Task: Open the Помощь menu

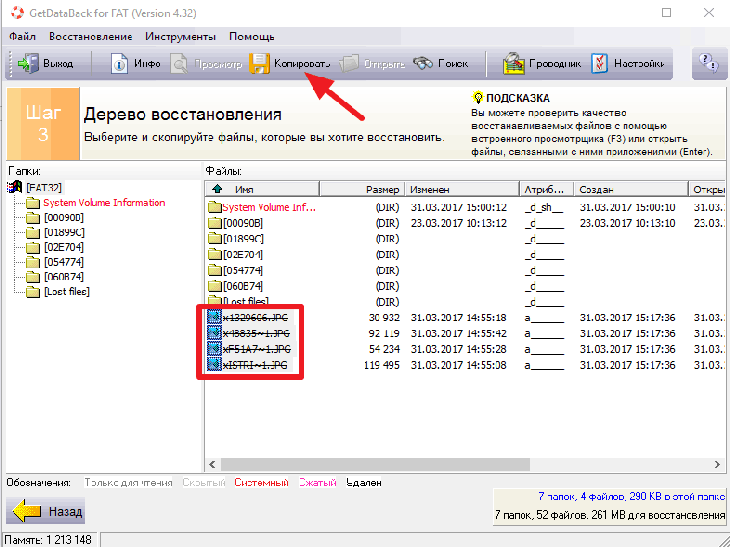Action: click(x=251, y=36)
